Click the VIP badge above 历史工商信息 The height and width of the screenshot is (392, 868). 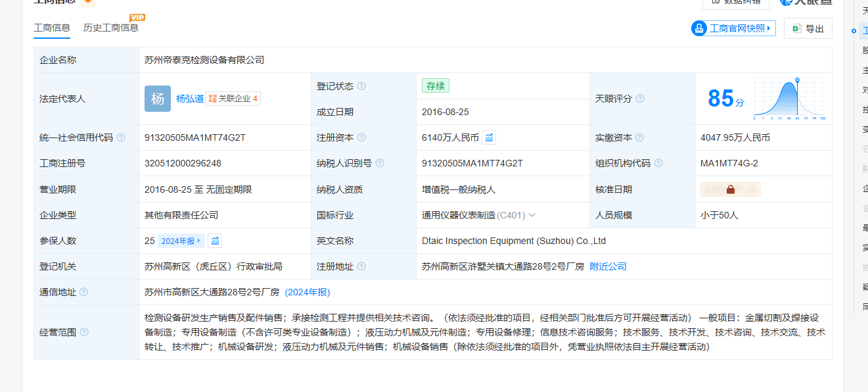pos(137,17)
